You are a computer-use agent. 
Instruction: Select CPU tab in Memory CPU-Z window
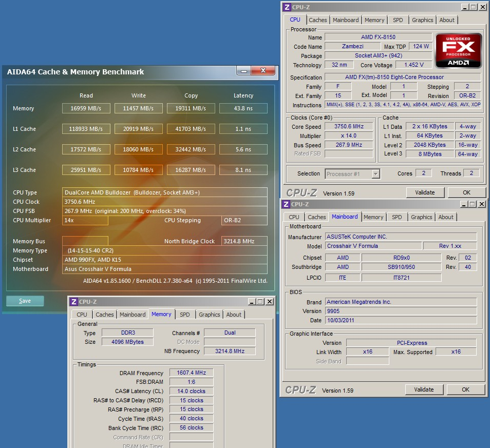point(82,315)
